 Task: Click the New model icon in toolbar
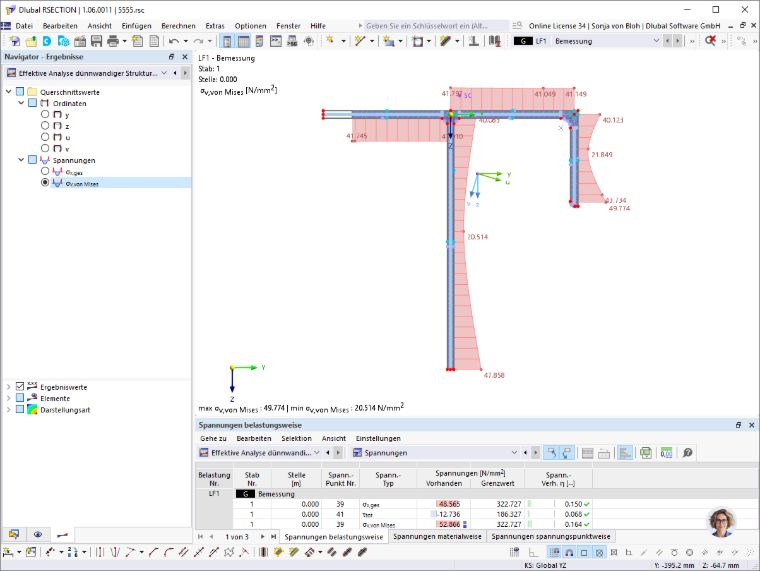coord(15,41)
